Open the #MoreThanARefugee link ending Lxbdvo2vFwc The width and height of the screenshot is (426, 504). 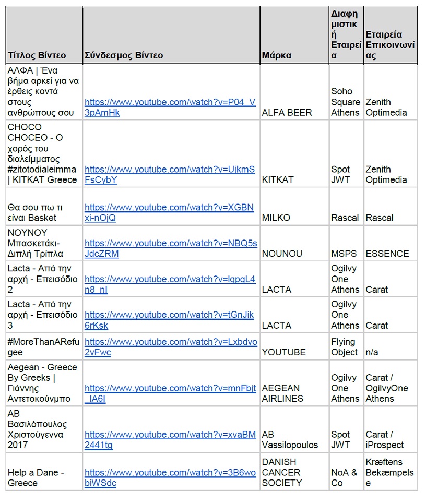[171, 347]
